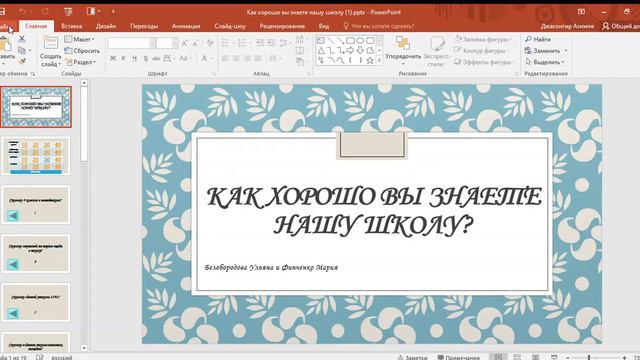Center text in Абзац group

pyautogui.click(x=236, y=58)
